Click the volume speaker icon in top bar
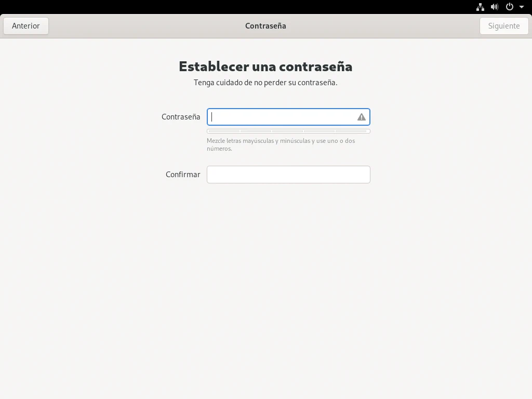The image size is (532, 399). click(494, 7)
